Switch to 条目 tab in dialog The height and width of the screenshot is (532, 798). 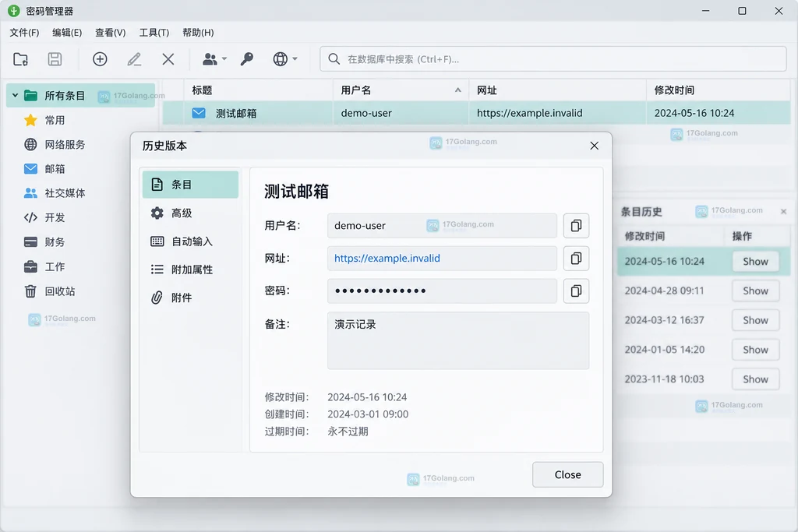click(190, 184)
